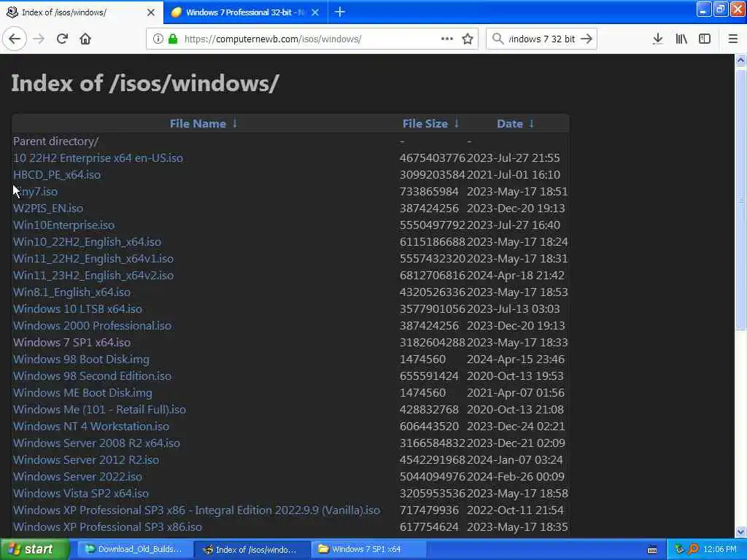The image size is (747, 560).
Task: Click the green secure connection padlock
Action: point(173,39)
